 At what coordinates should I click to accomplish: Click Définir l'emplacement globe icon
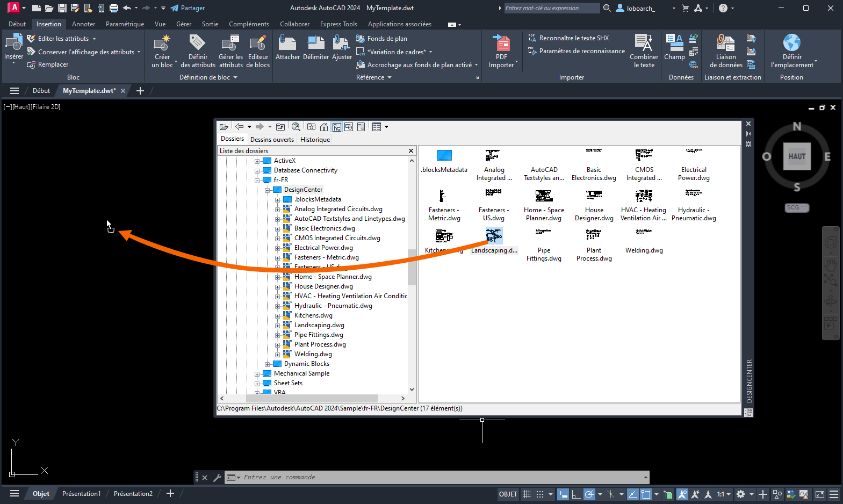[x=792, y=43]
